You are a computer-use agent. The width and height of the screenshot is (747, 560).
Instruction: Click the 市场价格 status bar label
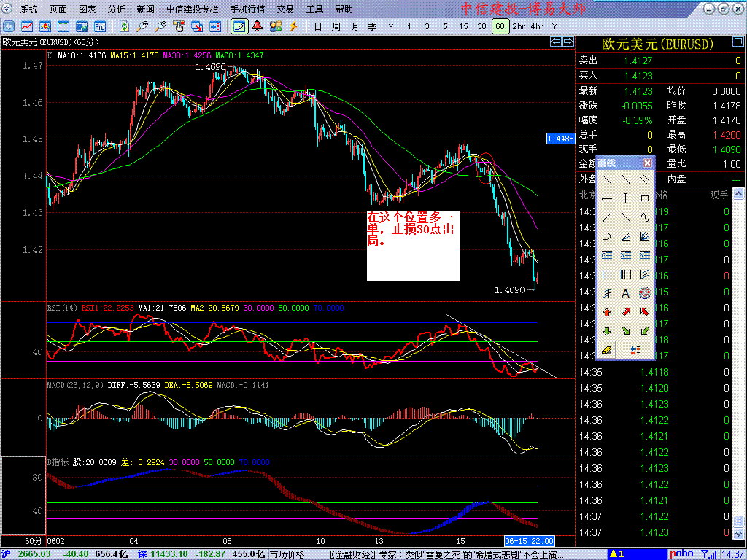287,554
